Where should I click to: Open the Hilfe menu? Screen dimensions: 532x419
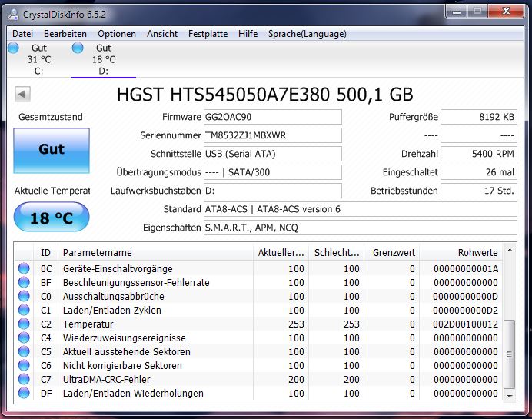click(248, 34)
